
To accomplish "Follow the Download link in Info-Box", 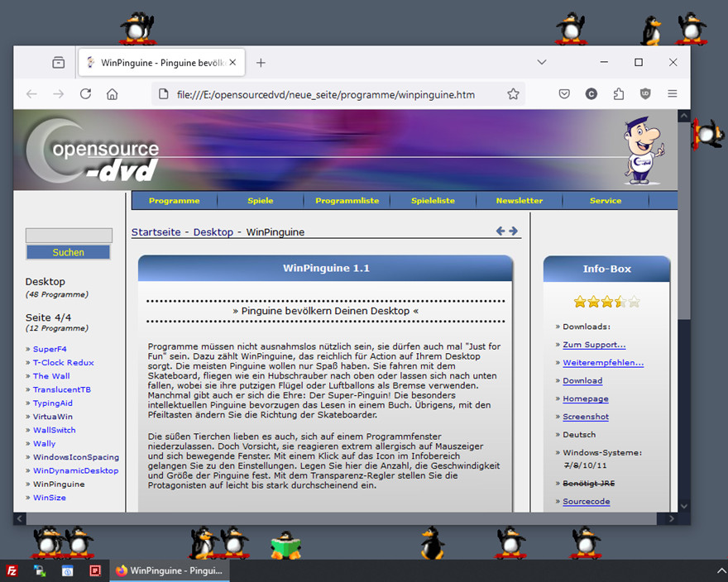I will tap(582, 381).
